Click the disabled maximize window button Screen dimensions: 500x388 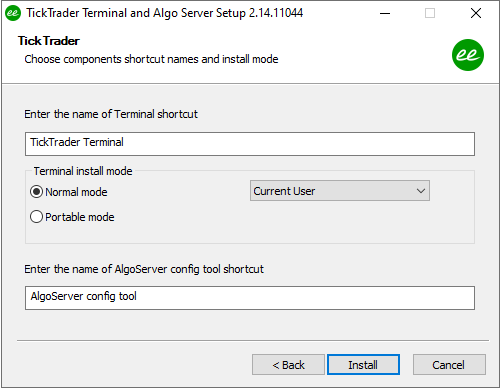click(x=430, y=13)
